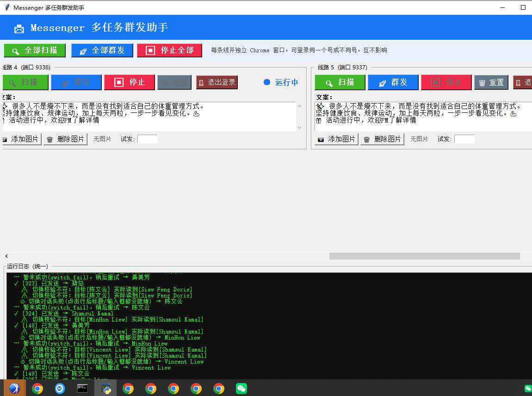Click into the 线路 4 文案 text box
Image resolution: width=532 pixels, height=396 pixels.
click(148, 117)
